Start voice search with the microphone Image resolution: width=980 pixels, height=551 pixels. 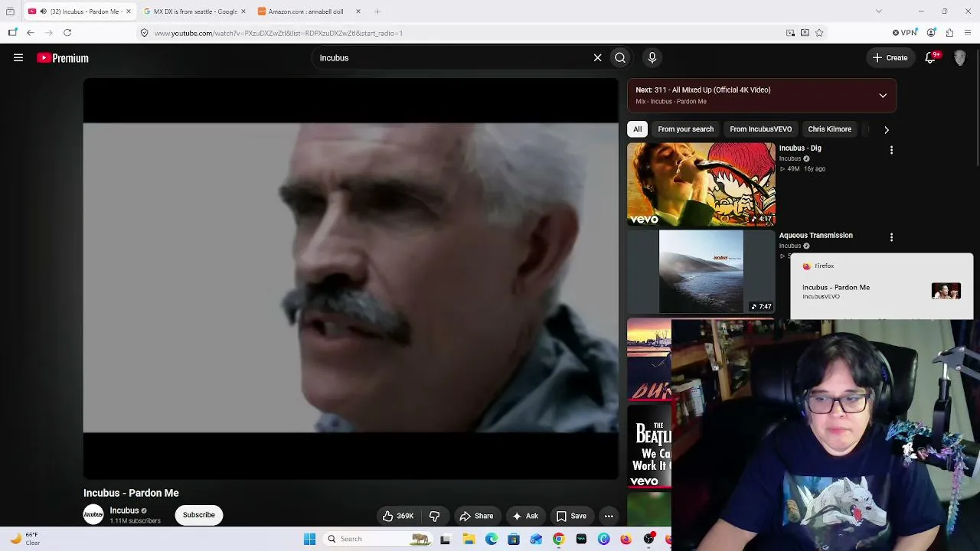pyautogui.click(x=652, y=57)
